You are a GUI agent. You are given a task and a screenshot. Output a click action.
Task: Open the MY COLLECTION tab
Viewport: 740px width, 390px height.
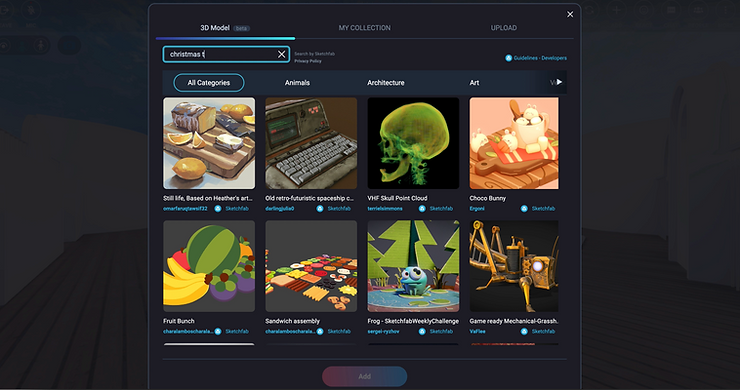(x=364, y=28)
